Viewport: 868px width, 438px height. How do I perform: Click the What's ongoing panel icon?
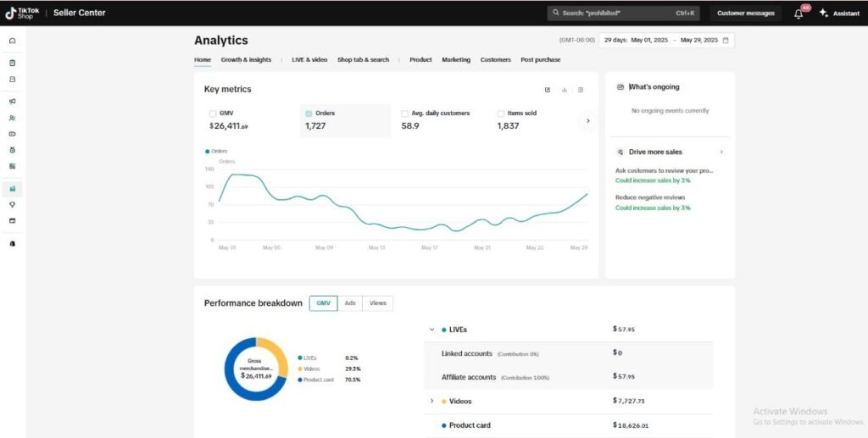tap(620, 87)
